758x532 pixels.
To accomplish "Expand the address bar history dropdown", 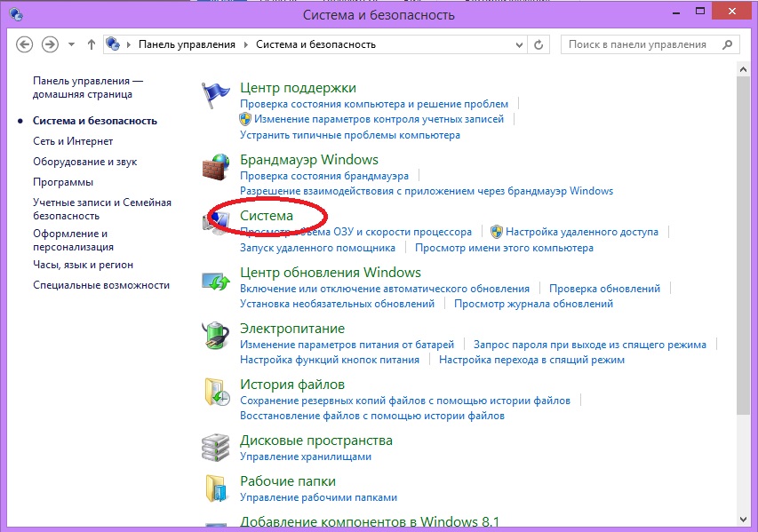I will (x=519, y=45).
